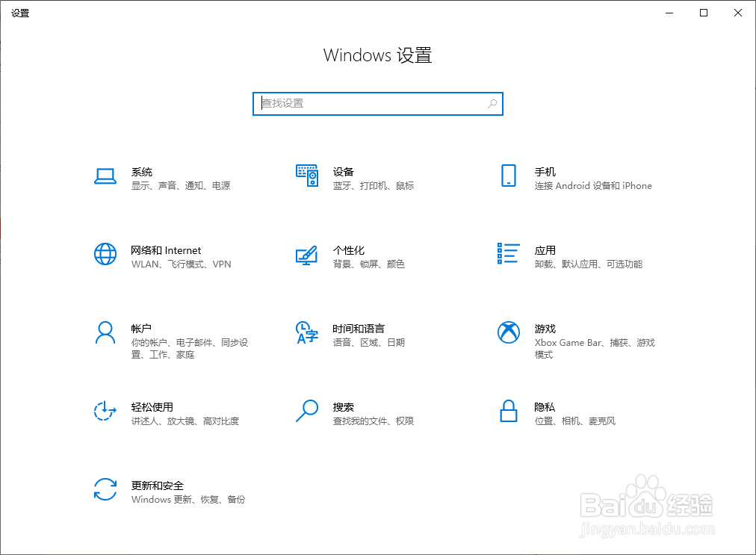The width and height of the screenshot is (756, 555).
Task: Open the 系统 settings title
Action: 142,172
